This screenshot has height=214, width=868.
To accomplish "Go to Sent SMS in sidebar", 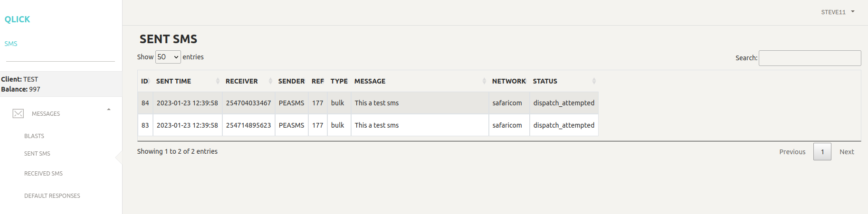I will tap(37, 153).
